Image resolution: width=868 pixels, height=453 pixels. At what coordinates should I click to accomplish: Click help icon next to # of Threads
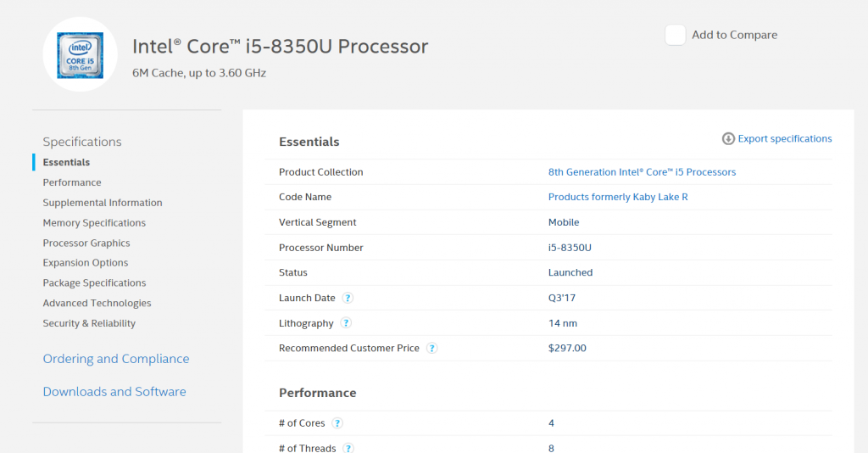(x=348, y=447)
